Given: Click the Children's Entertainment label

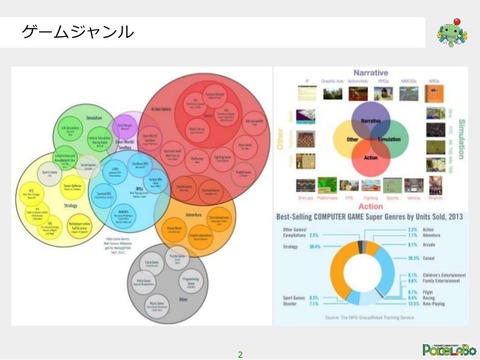Looking at the screenshot, I should click(x=444, y=275).
